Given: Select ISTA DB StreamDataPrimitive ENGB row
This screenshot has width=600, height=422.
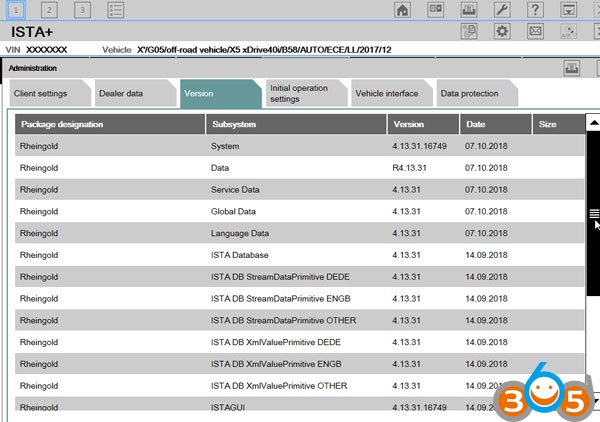Looking at the screenshot, I should click(x=300, y=298).
